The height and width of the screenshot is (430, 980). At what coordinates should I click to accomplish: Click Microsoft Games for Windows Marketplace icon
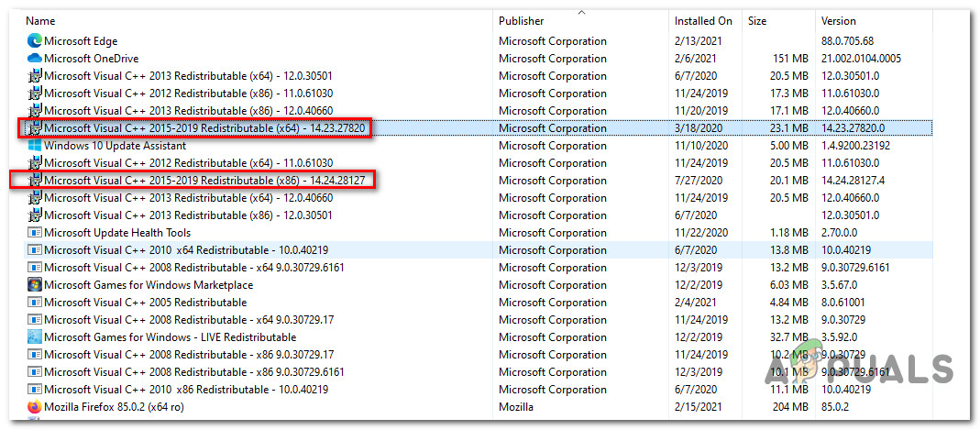tap(35, 285)
